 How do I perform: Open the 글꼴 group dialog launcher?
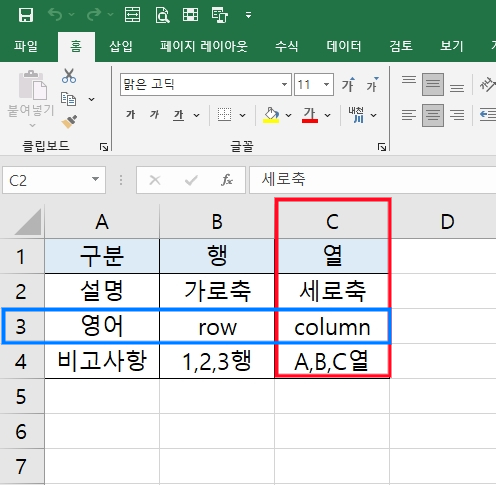[382, 147]
